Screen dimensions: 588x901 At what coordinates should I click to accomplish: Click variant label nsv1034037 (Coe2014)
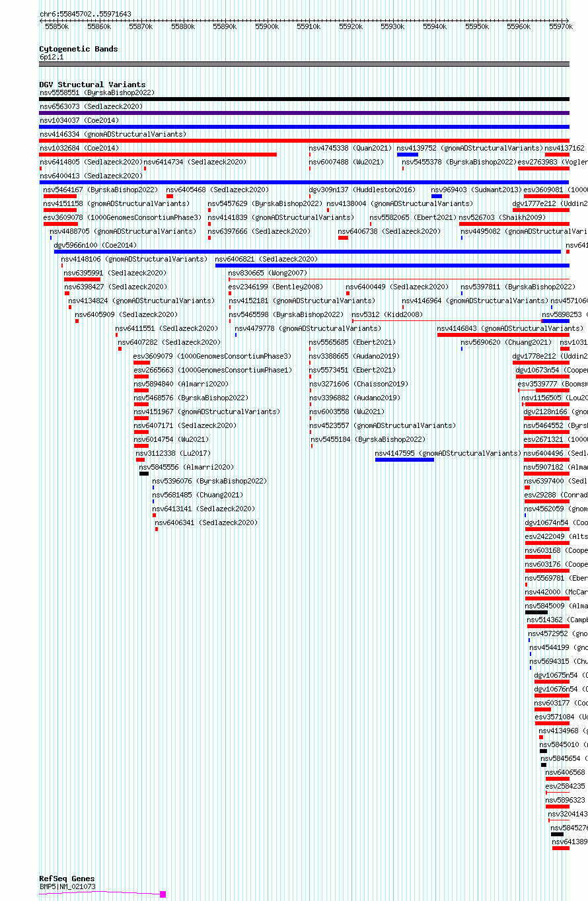[79, 120]
